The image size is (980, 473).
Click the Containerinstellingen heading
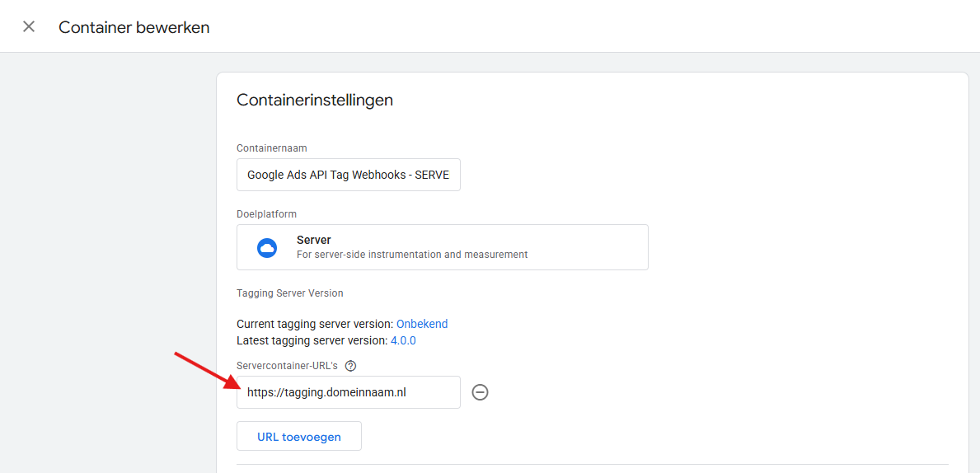314,101
